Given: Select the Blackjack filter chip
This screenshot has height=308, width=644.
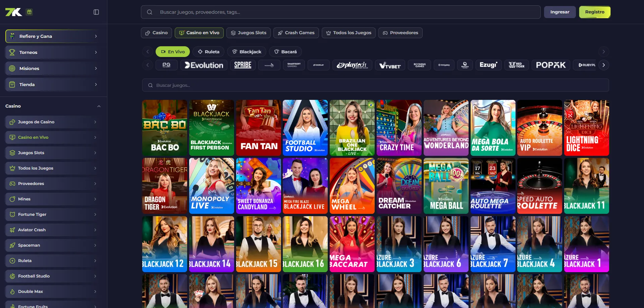Looking at the screenshot, I should click(x=247, y=52).
